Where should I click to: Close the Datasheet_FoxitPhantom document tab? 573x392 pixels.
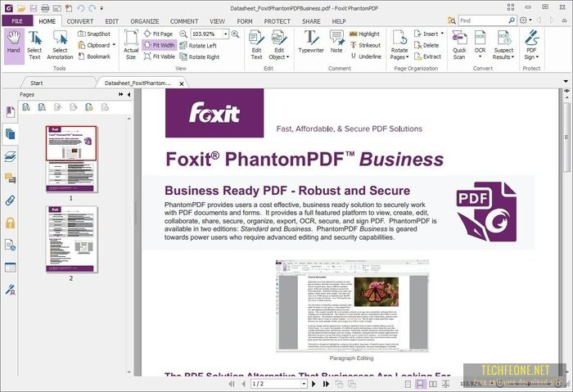tap(182, 83)
